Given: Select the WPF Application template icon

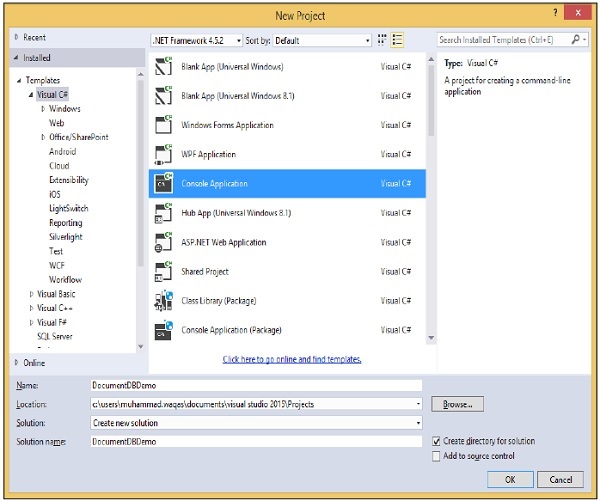Looking at the screenshot, I should pos(162,155).
